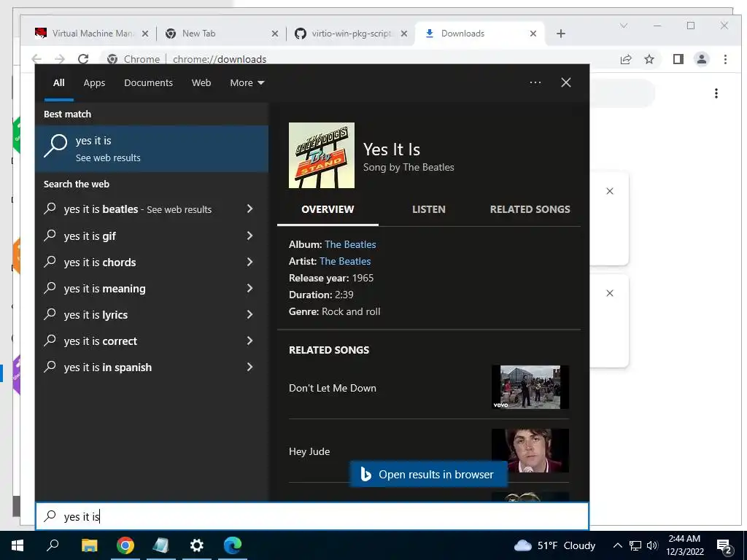
Task: Click 'Open results in browser' button
Action: 428,474
